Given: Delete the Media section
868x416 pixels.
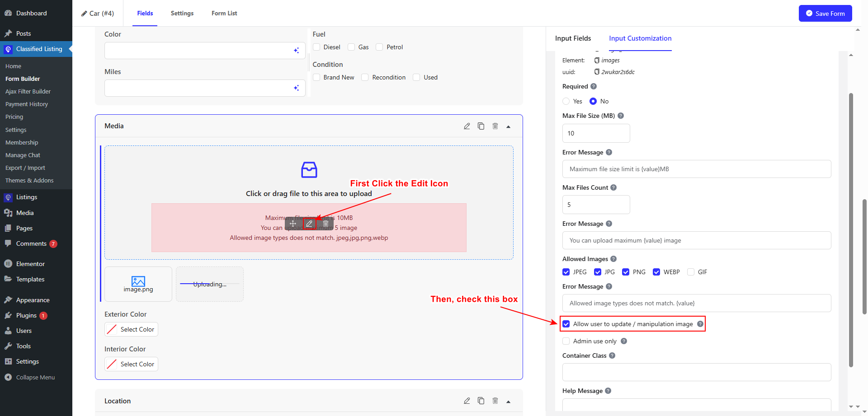Looking at the screenshot, I should tap(495, 126).
